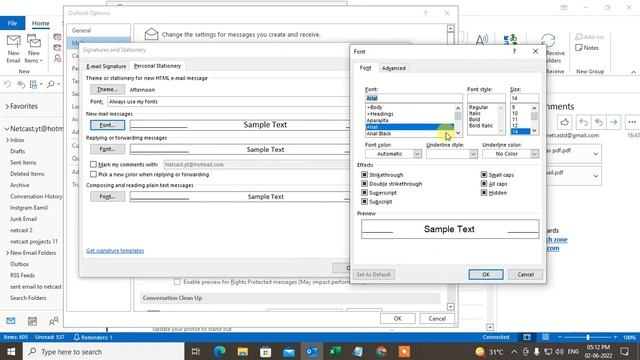Screen dimensions: 640x360
Task: Expand Favorites folder group
Action: (7, 106)
